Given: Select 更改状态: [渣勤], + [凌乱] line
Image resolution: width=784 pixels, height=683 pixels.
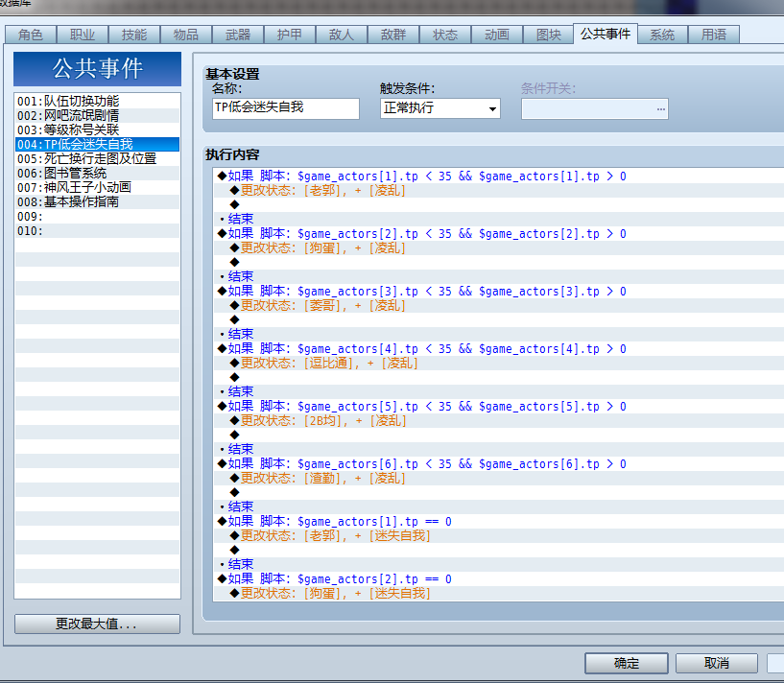Looking at the screenshot, I should 498,478.
